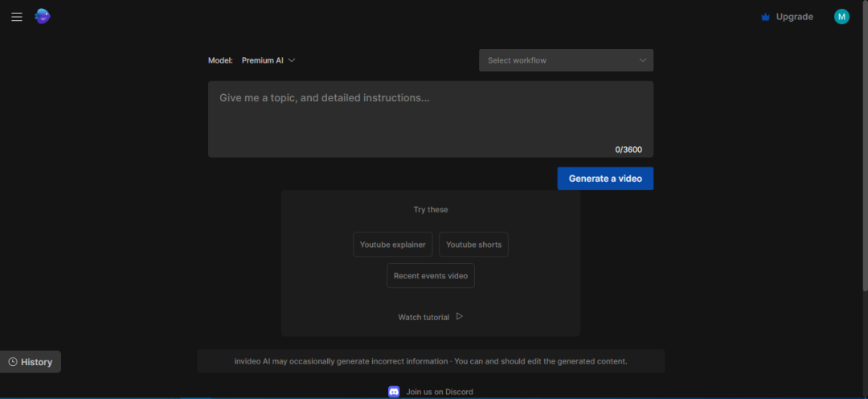Click the Upgrade text in the header
The height and width of the screenshot is (399, 868).
click(x=794, y=17)
